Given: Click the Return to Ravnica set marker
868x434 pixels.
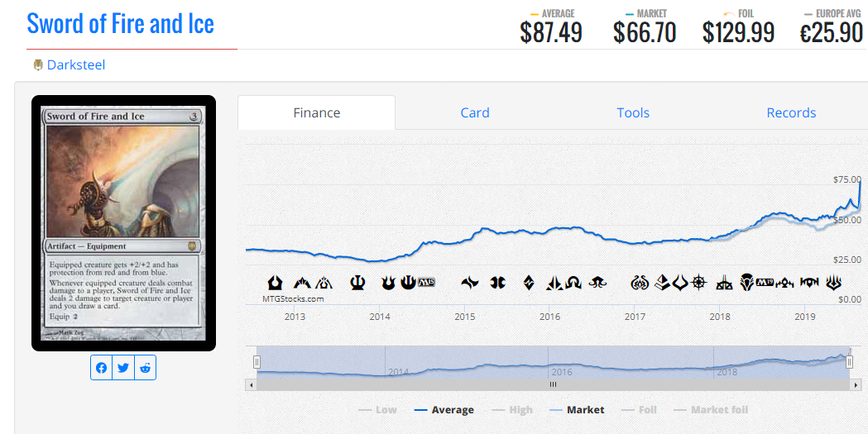Looking at the screenshot, I should (275, 283).
